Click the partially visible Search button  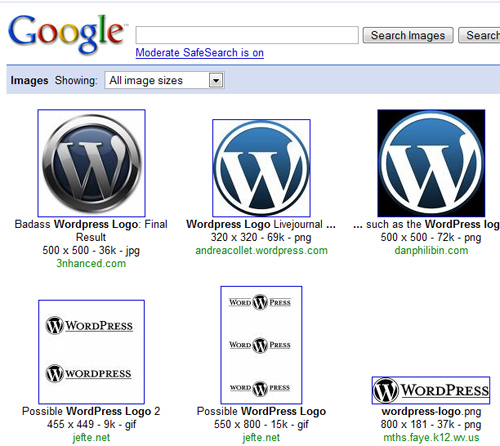point(480,35)
